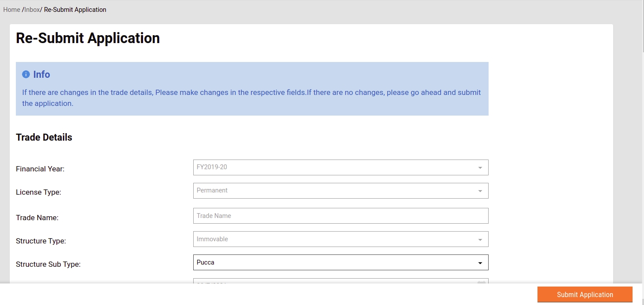The height and width of the screenshot is (305, 644).
Task: Click the License Type dropdown arrow
Action: 480,191
